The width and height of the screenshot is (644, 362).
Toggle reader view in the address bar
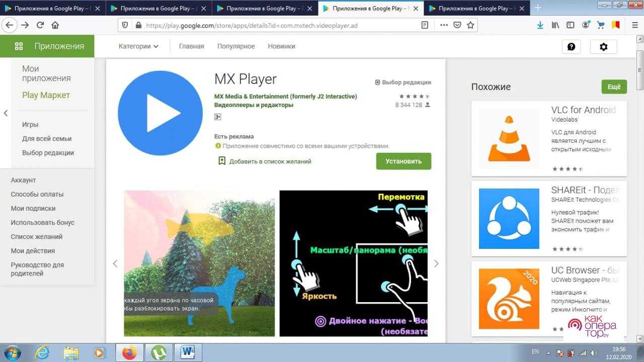(x=425, y=25)
